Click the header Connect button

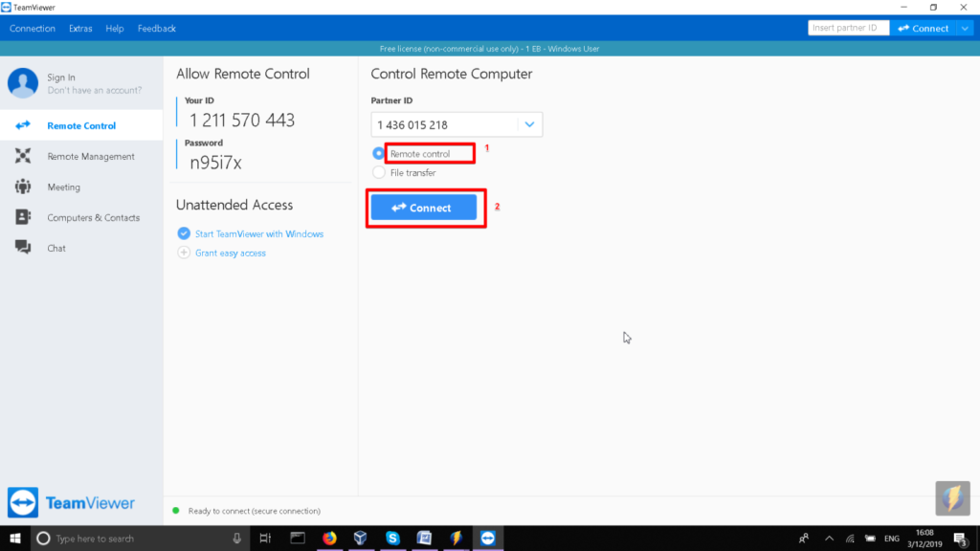point(924,28)
